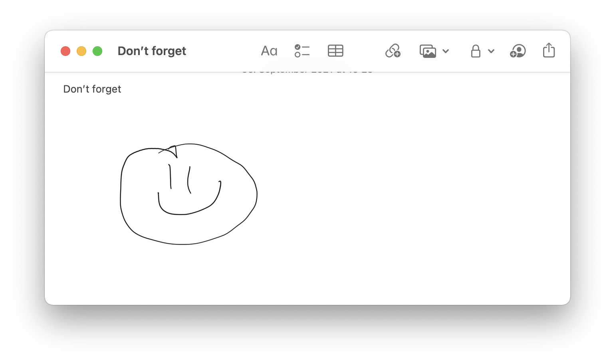Lock this note with the padlock icon
This screenshot has width=615, height=364.
click(475, 51)
